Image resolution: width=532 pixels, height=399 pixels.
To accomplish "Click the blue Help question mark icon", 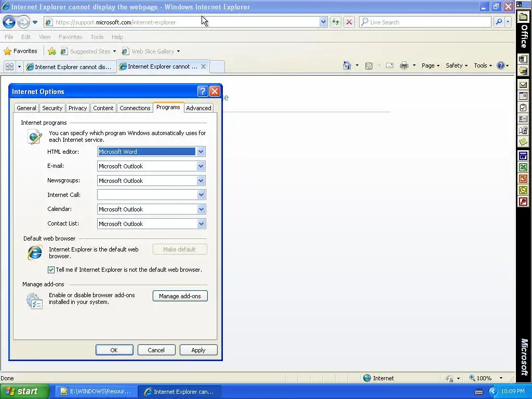I will [x=500, y=65].
